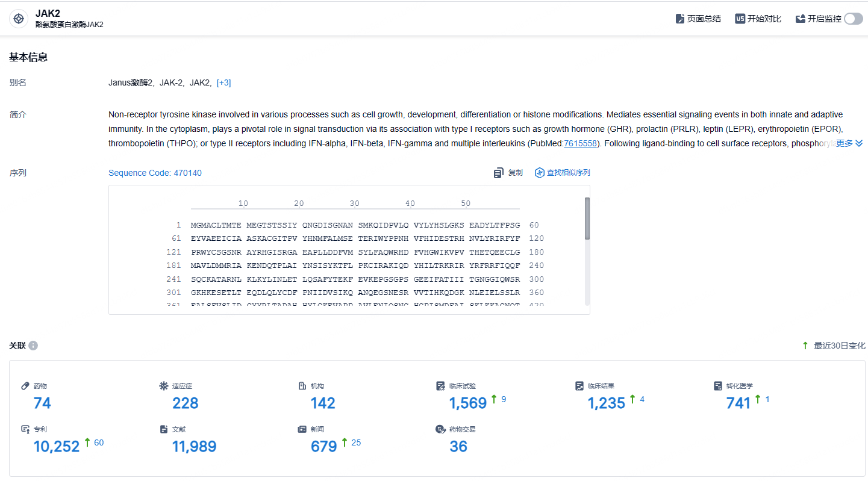View the 228 适应症 indications
This screenshot has width=868, height=481.
pyautogui.click(x=186, y=403)
